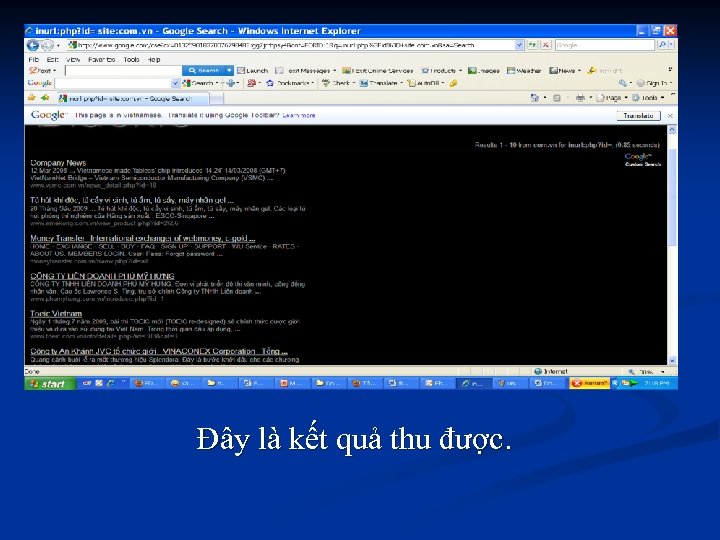Open Money Transfer search result link

point(142,238)
